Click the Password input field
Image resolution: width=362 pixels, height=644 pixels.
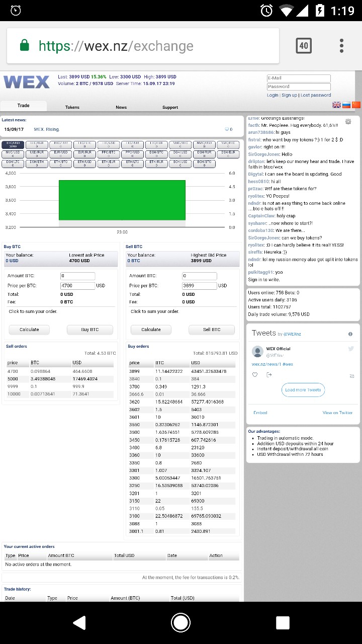(x=299, y=87)
